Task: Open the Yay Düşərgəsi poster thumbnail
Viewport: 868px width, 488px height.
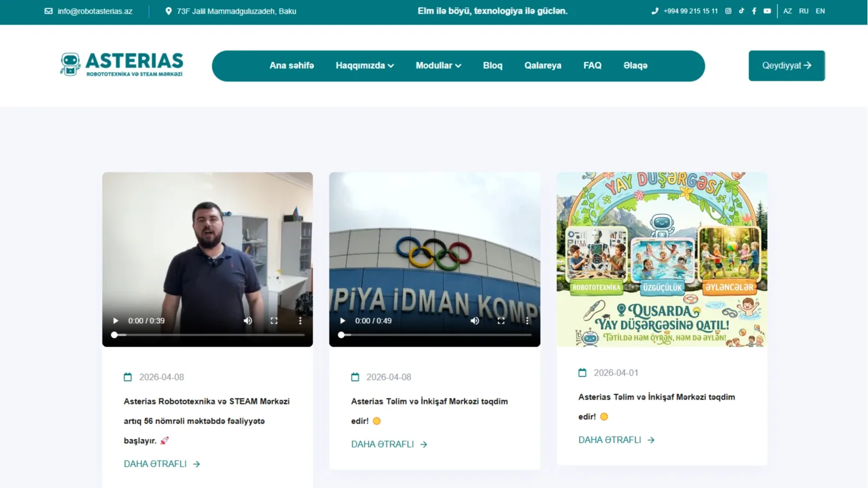Action: pyautogui.click(x=662, y=259)
